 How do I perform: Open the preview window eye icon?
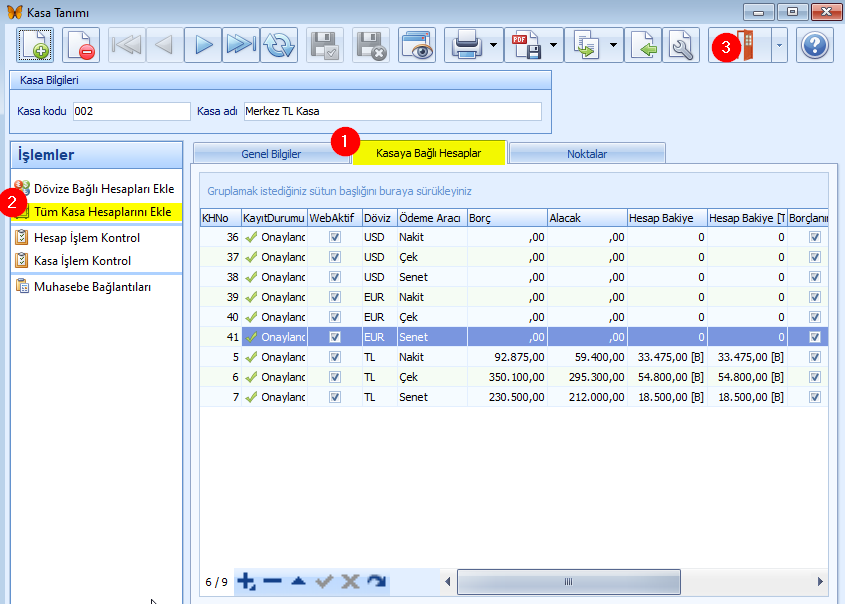(x=417, y=45)
